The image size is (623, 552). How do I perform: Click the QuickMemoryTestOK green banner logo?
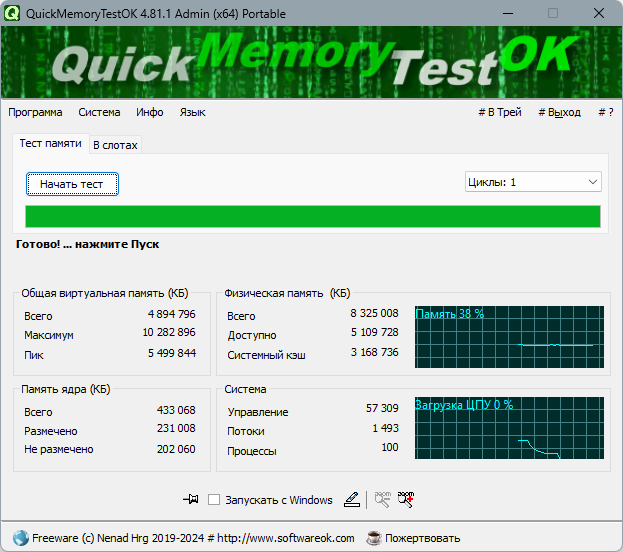[x=312, y=62]
